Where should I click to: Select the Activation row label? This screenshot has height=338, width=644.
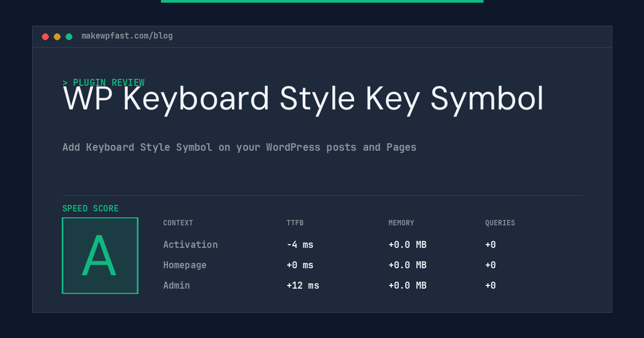(x=191, y=245)
